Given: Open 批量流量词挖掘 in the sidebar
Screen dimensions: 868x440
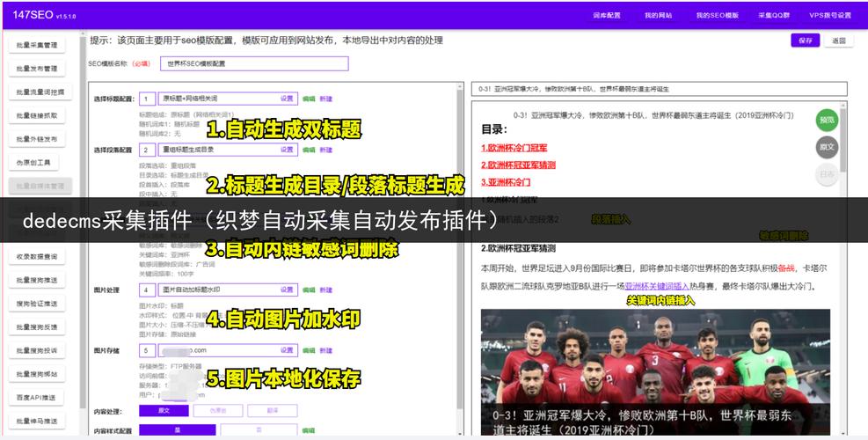Looking at the screenshot, I should point(40,92).
